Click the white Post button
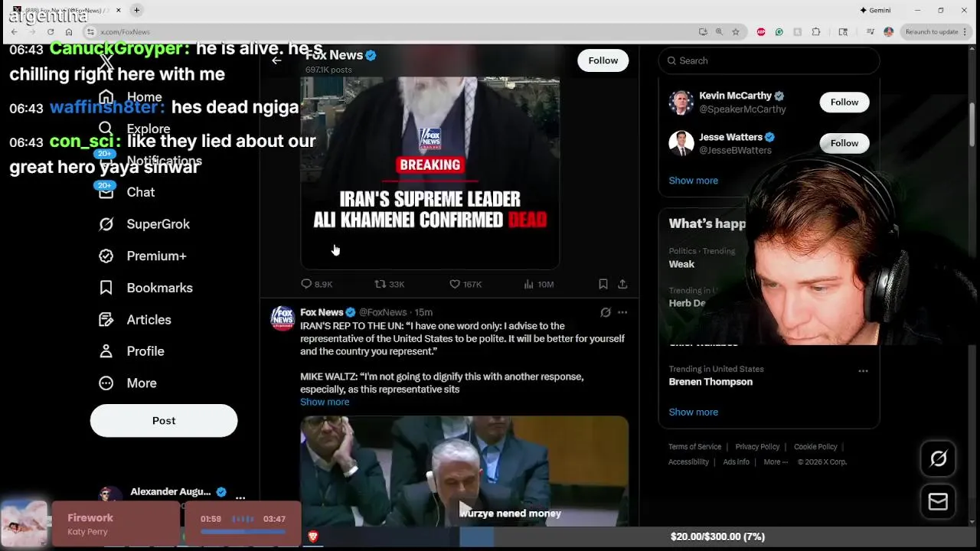980x551 pixels. 164,421
